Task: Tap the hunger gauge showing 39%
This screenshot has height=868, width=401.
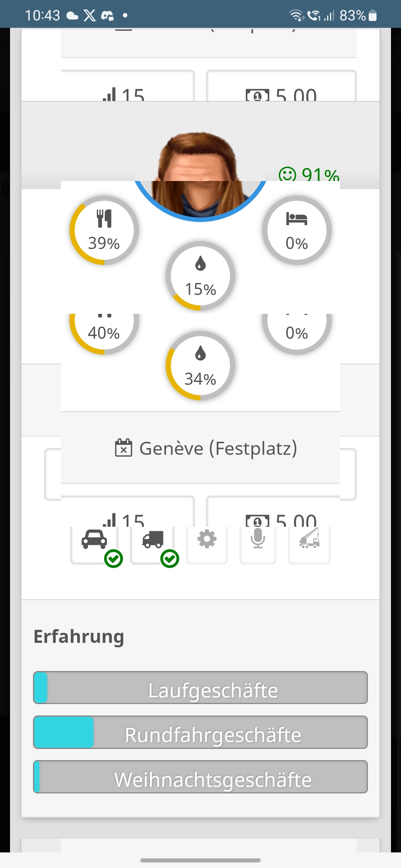Action: pos(104,230)
